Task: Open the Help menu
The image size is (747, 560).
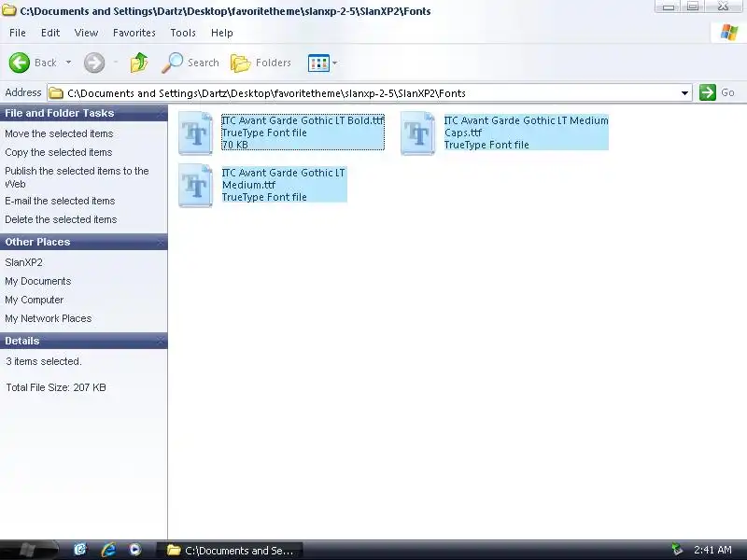Action: point(222,33)
